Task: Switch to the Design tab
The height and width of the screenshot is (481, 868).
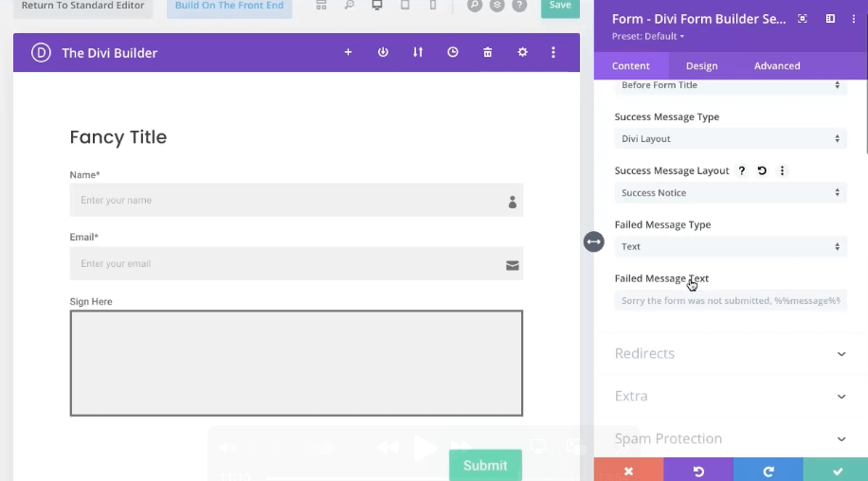Action: pyautogui.click(x=702, y=65)
